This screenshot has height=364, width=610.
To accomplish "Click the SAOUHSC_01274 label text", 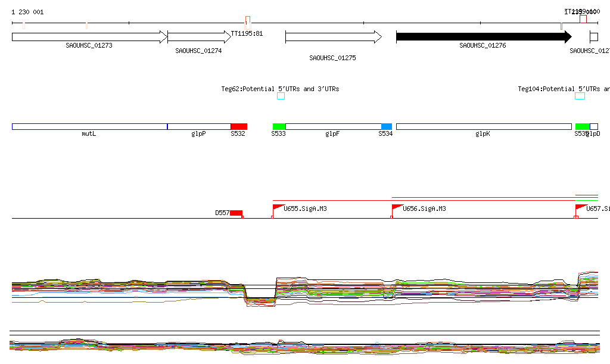I will click(x=198, y=51).
